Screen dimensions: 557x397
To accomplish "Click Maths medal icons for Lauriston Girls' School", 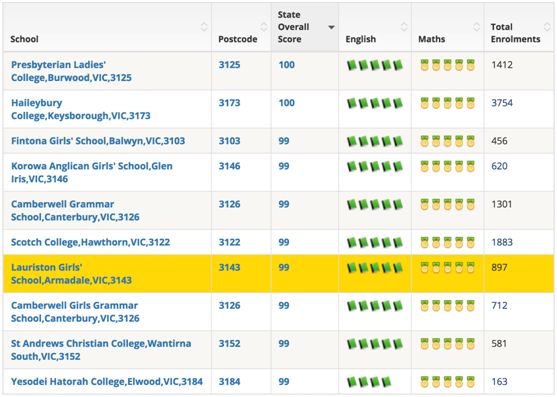I will (448, 267).
